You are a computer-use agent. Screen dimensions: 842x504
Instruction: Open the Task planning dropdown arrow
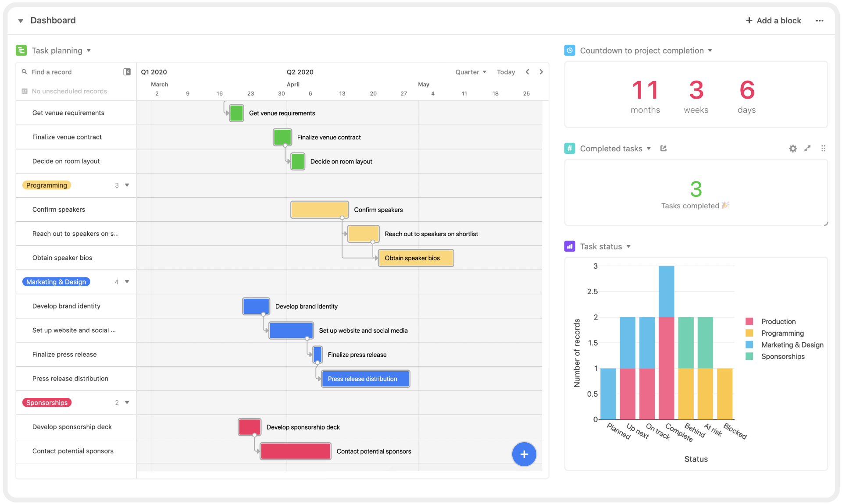89,50
